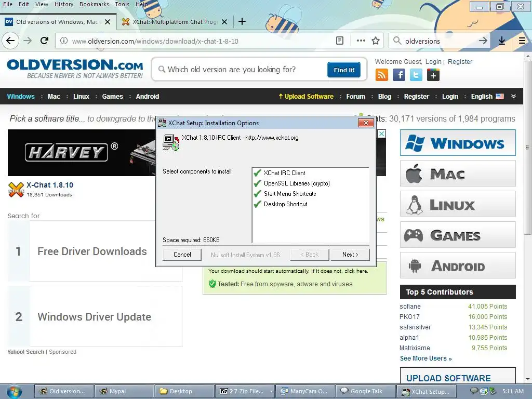
Task: Open the File menu
Action: point(7,4)
